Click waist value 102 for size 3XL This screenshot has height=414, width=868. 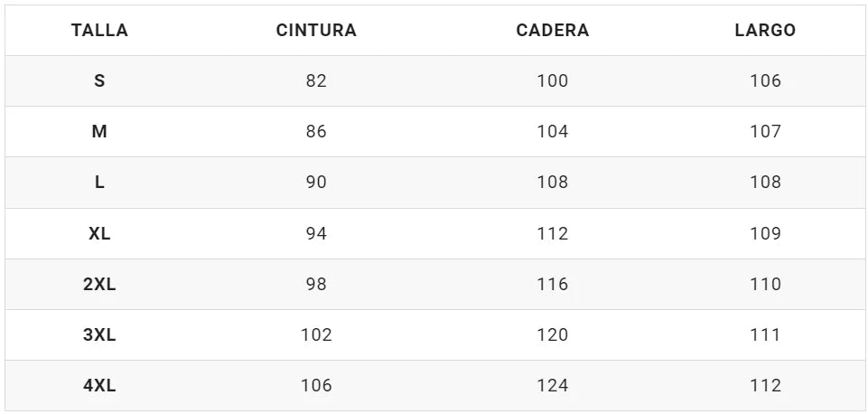tap(316, 334)
